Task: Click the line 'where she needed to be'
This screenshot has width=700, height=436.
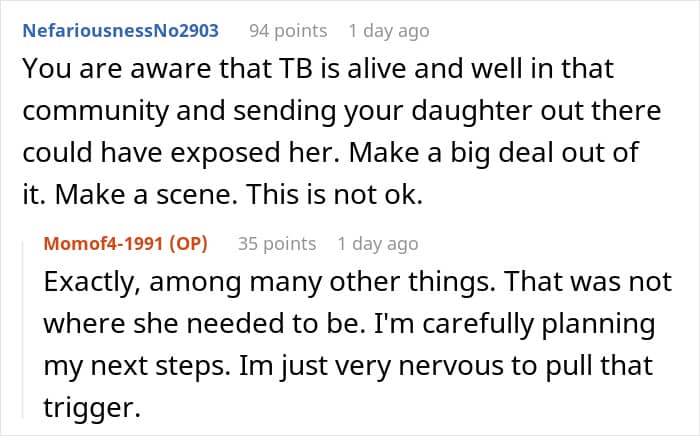Action: pos(350,324)
